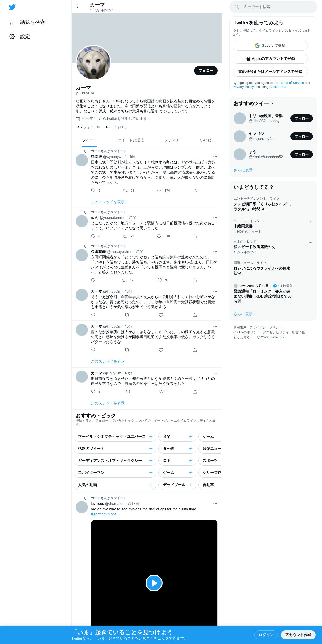
Task: Go back with the arrow icon
Action: click(78, 7)
